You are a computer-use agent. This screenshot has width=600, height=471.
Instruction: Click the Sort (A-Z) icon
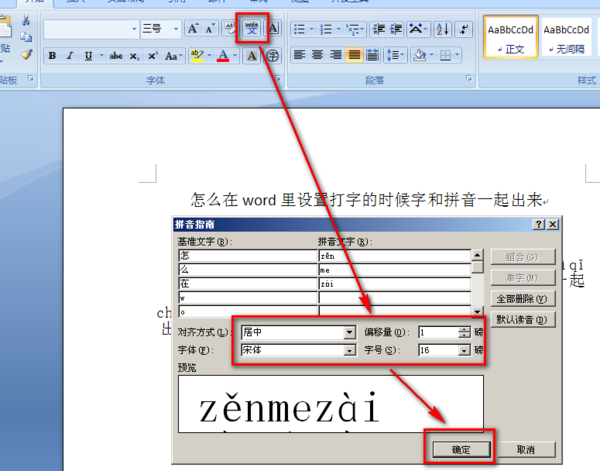click(x=443, y=29)
